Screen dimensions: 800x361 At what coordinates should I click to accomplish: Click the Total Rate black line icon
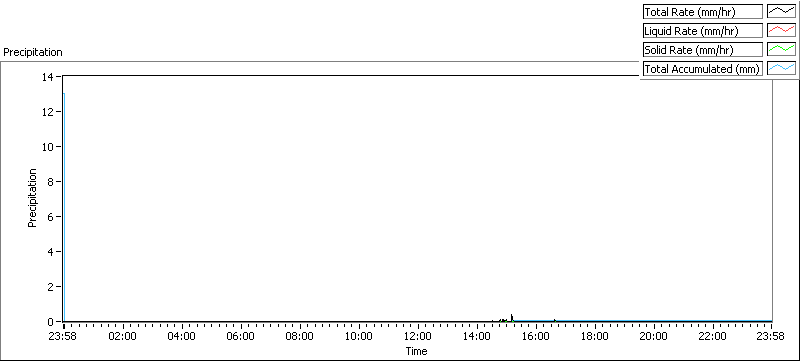point(782,12)
